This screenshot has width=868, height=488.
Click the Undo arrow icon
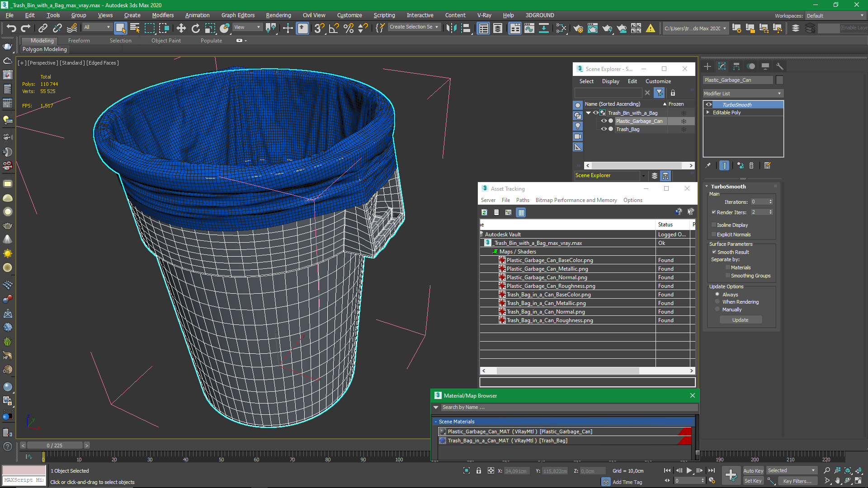coord(11,28)
